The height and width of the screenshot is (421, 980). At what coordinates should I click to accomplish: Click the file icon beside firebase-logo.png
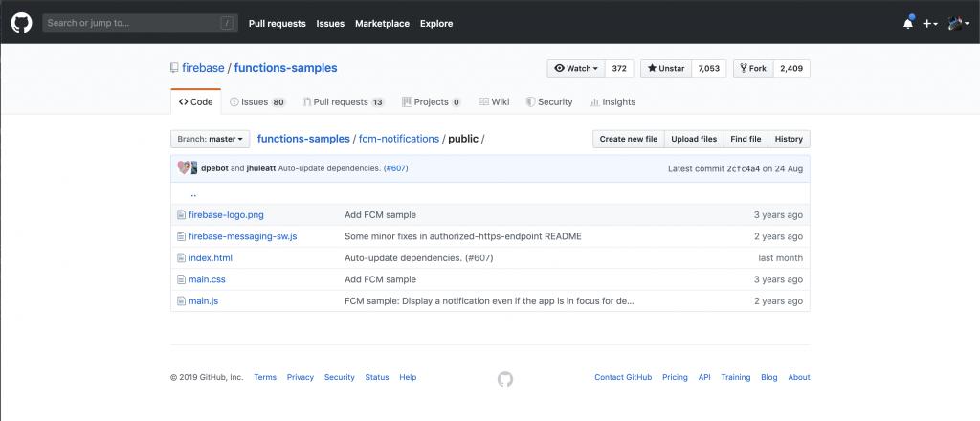point(180,215)
